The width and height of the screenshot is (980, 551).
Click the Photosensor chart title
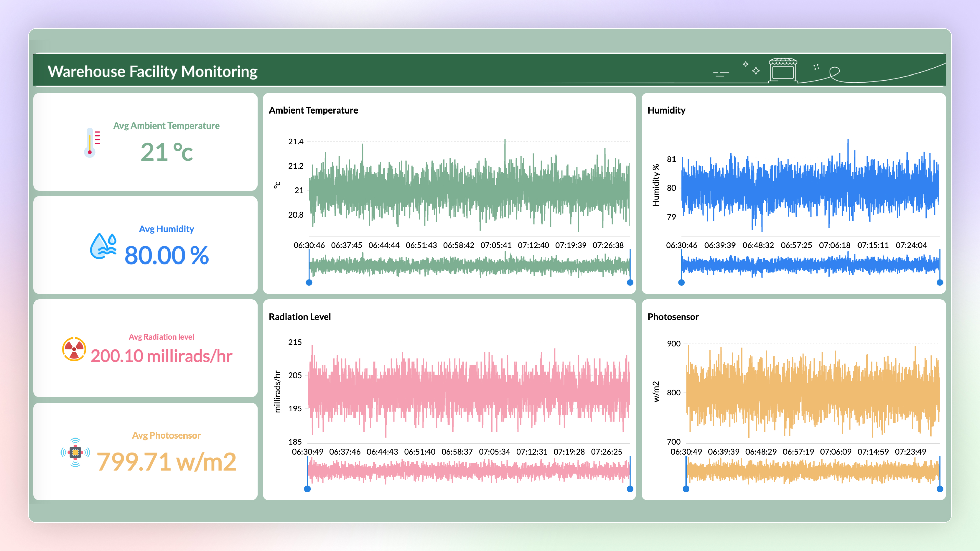pyautogui.click(x=673, y=316)
